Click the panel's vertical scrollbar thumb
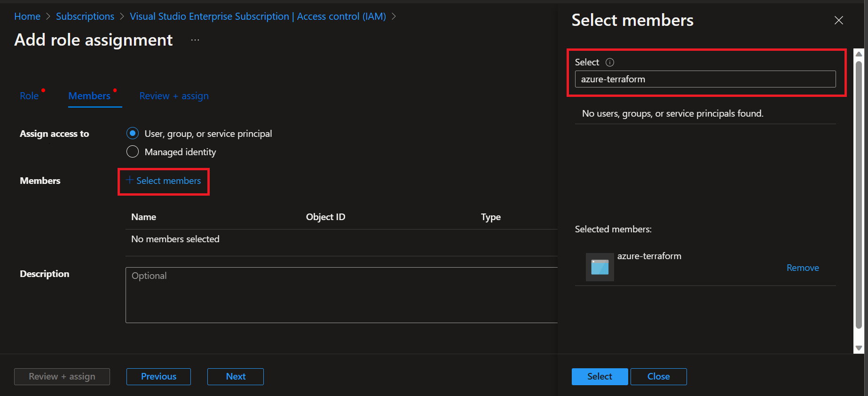The height and width of the screenshot is (396, 868). pyautogui.click(x=859, y=195)
